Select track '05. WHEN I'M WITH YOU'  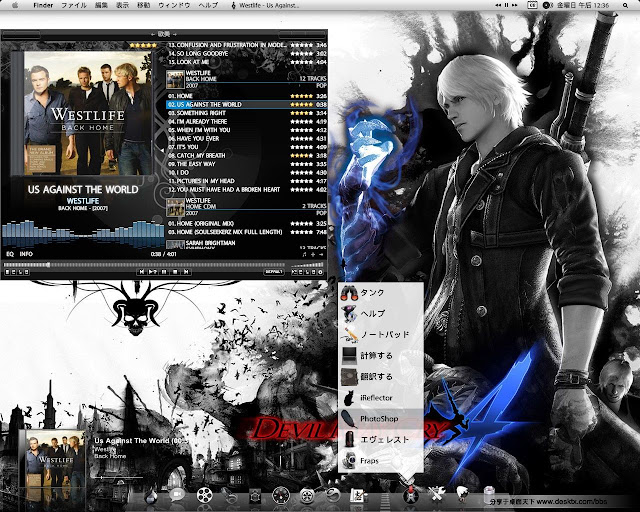coord(247,130)
